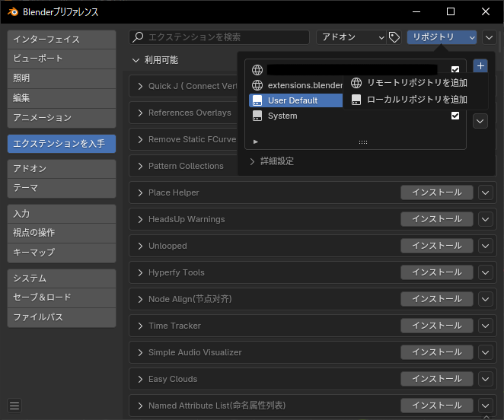Click the disk icon beside User Default

(257, 100)
